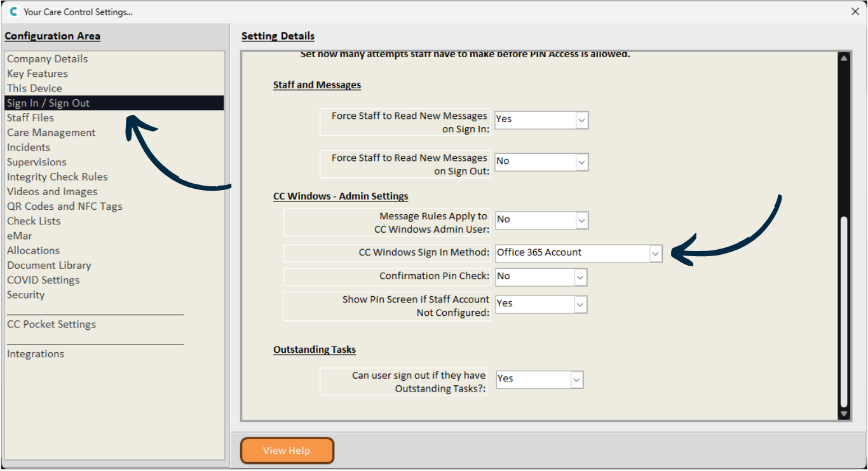Expand Confirmation Pin Check dropdown
The height and width of the screenshot is (471, 868).
pyautogui.click(x=580, y=277)
